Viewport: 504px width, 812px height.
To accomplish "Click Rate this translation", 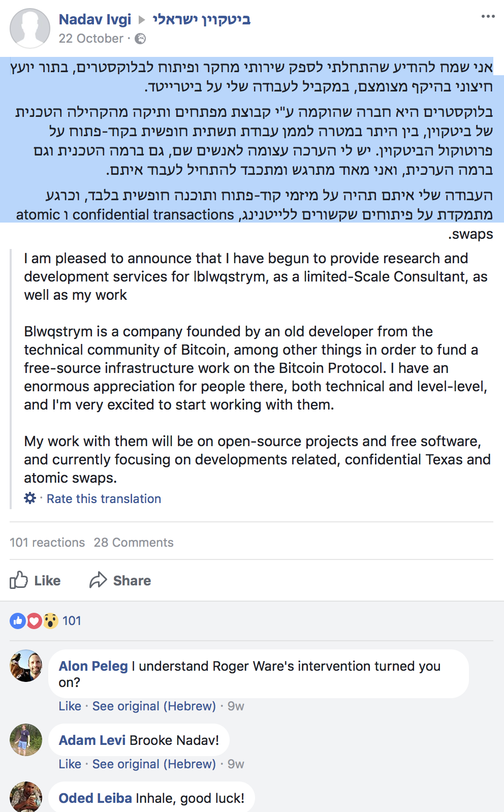I will point(104,498).
